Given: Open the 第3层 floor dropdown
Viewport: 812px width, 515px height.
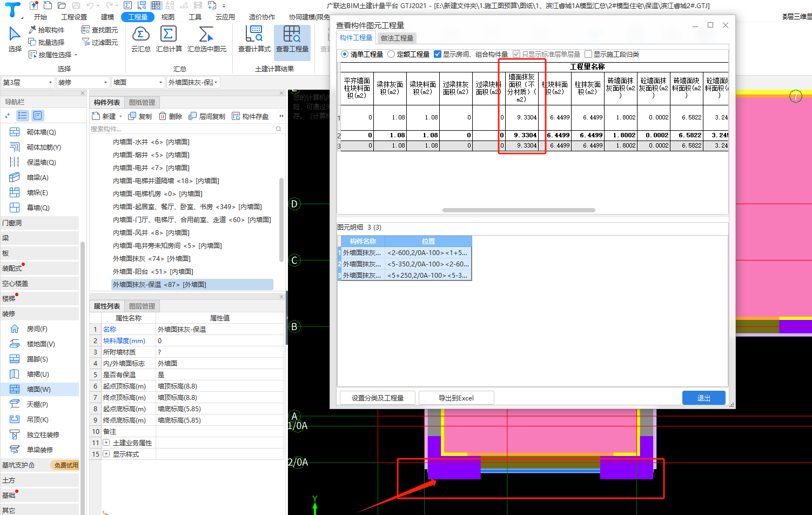Looking at the screenshot, I should (27, 82).
